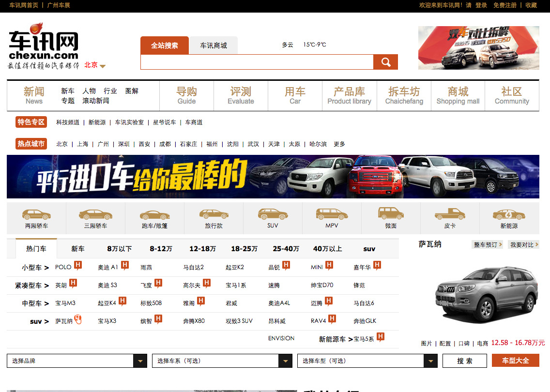Open the 拆车坊 Chaichefang menu item
This screenshot has height=392, width=550.
click(404, 95)
